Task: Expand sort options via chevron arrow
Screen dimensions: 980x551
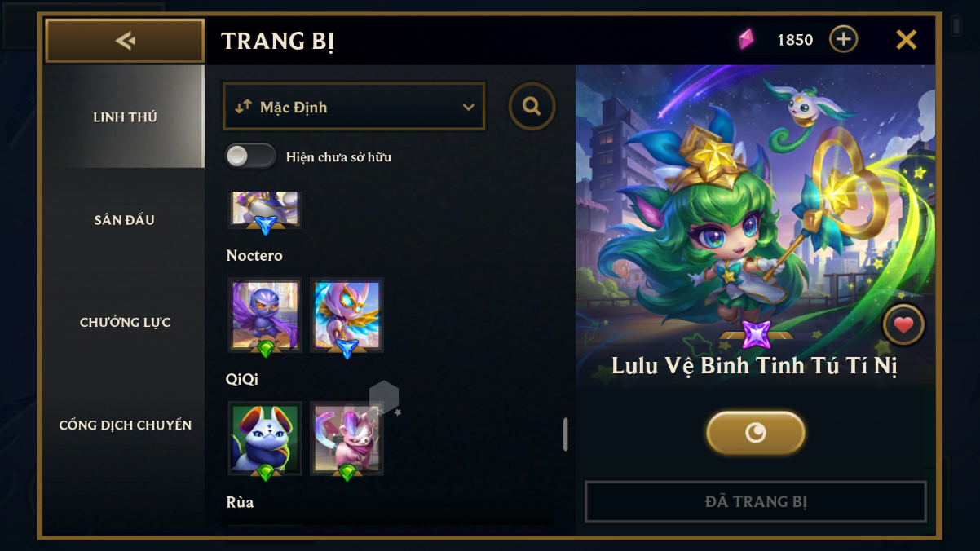Action: (x=468, y=107)
